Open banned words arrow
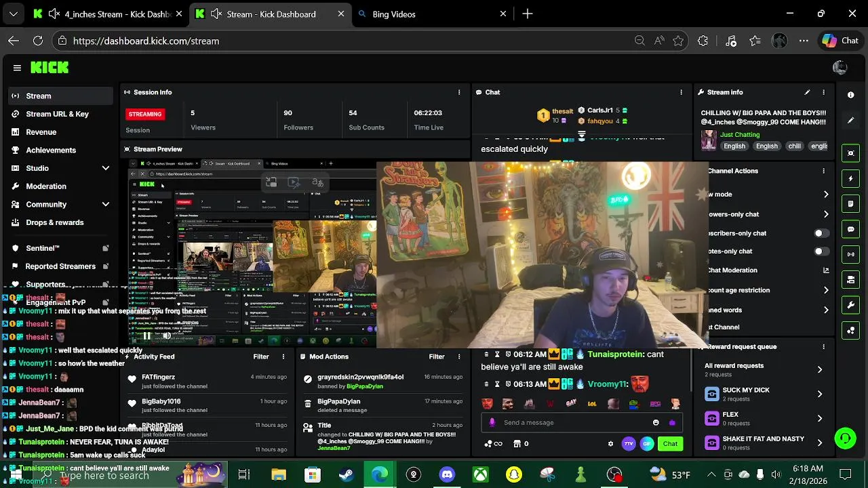 pos(826,310)
